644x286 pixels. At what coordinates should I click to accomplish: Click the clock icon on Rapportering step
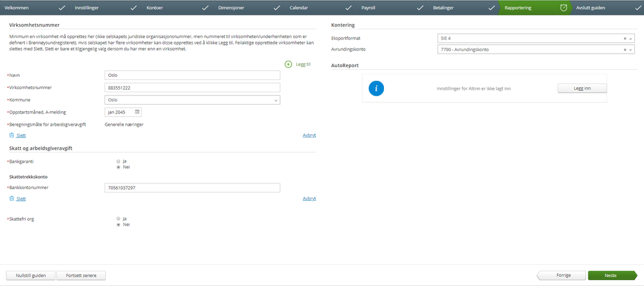click(x=563, y=8)
